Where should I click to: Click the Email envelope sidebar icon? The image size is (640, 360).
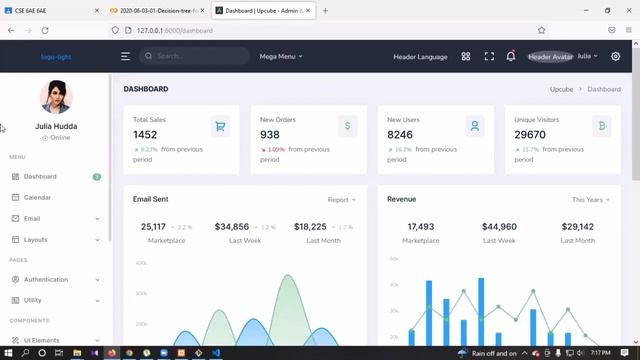(15, 218)
